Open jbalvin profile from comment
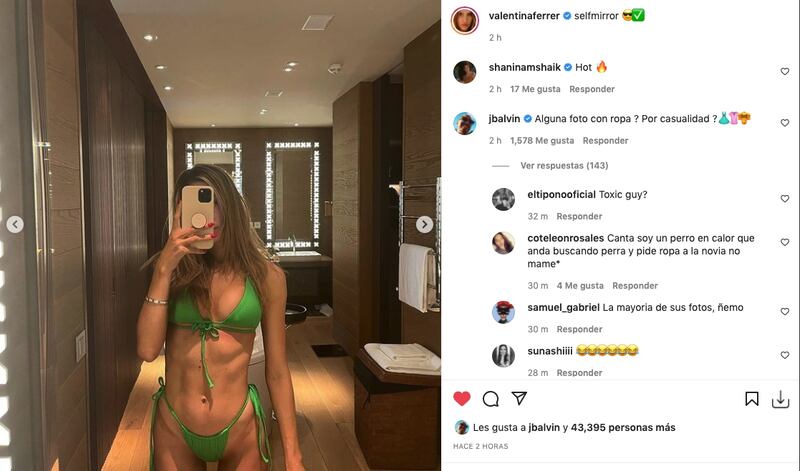800x471 pixels. click(504, 118)
